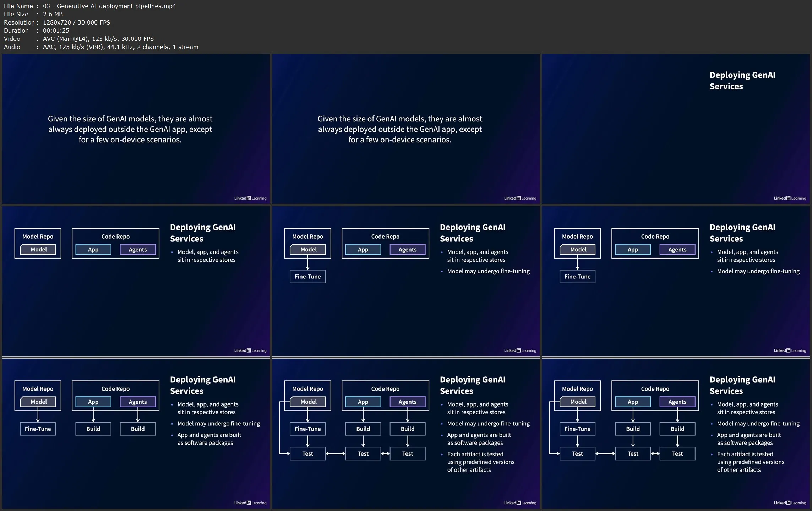Open the frame with Build boxes but no Test boxes
812x511 pixels.
point(136,434)
